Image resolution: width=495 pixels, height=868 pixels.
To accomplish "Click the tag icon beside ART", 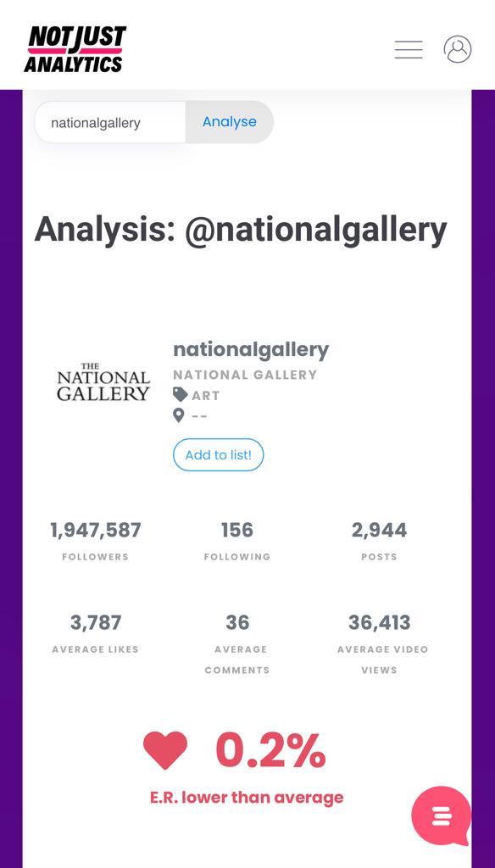I will click(180, 395).
